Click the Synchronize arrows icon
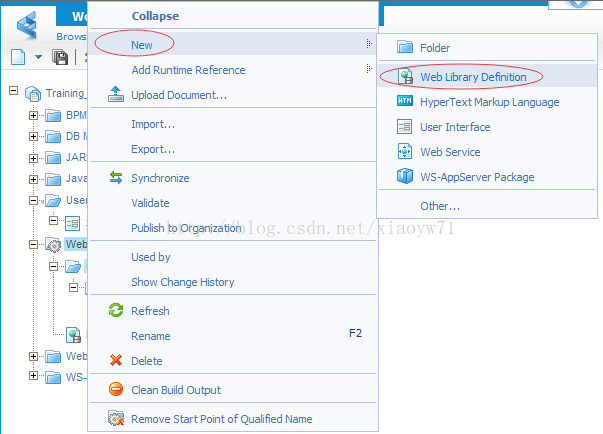This screenshot has height=434, width=603. [x=116, y=177]
